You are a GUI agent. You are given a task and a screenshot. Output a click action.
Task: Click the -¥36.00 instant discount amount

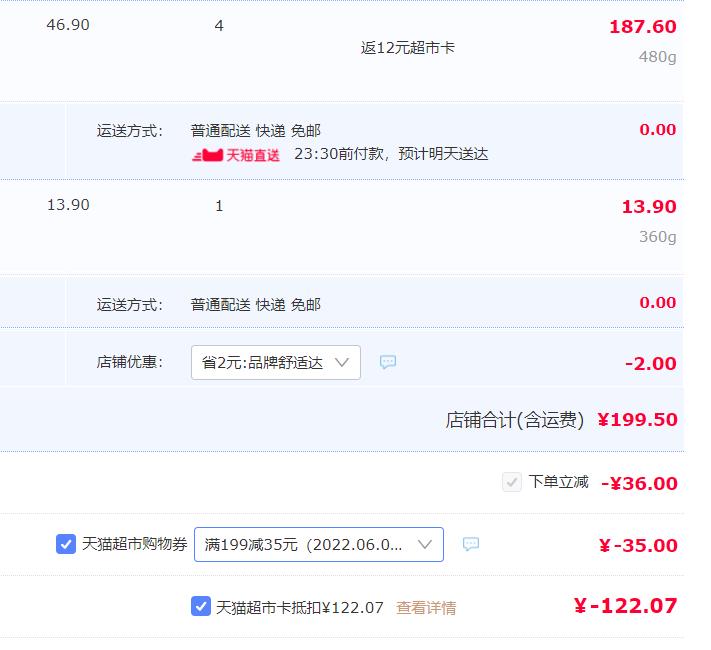pyautogui.click(x=639, y=484)
